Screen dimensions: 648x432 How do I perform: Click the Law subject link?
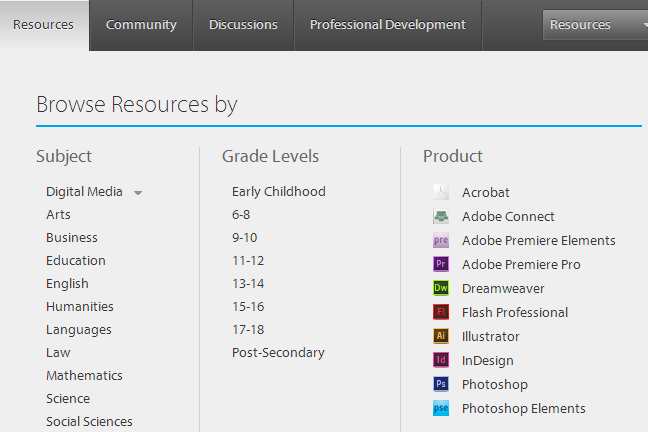[58, 353]
